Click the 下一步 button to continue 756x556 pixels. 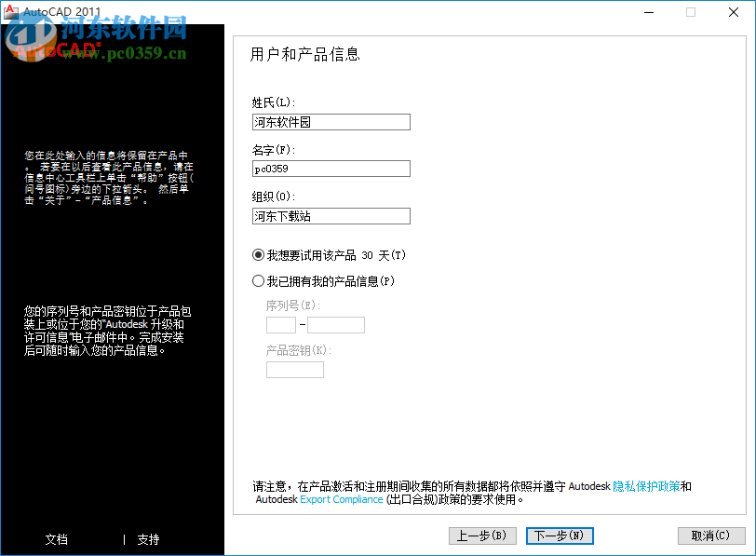(x=559, y=536)
